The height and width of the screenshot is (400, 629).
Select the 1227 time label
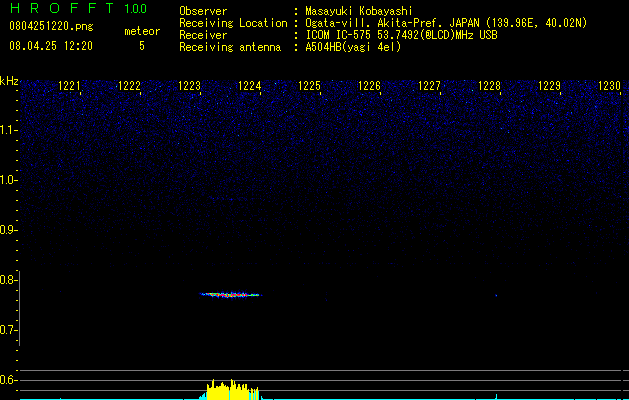pos(429,86)
